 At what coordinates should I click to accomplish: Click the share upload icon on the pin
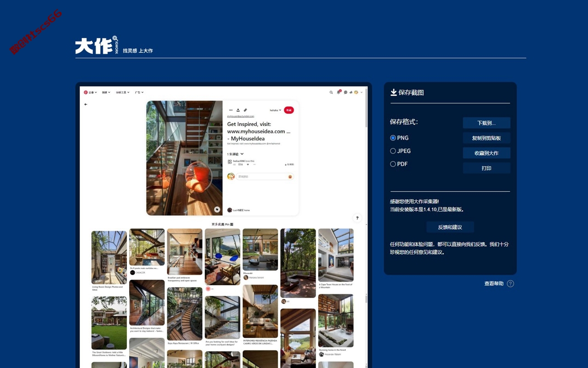pyautogui.click(x=238, y=110)
